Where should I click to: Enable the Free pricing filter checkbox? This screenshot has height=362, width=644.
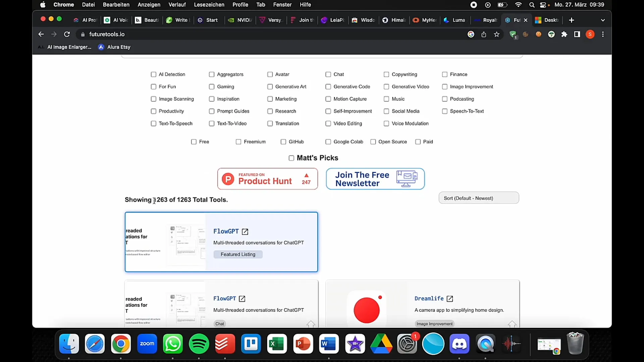194,141
